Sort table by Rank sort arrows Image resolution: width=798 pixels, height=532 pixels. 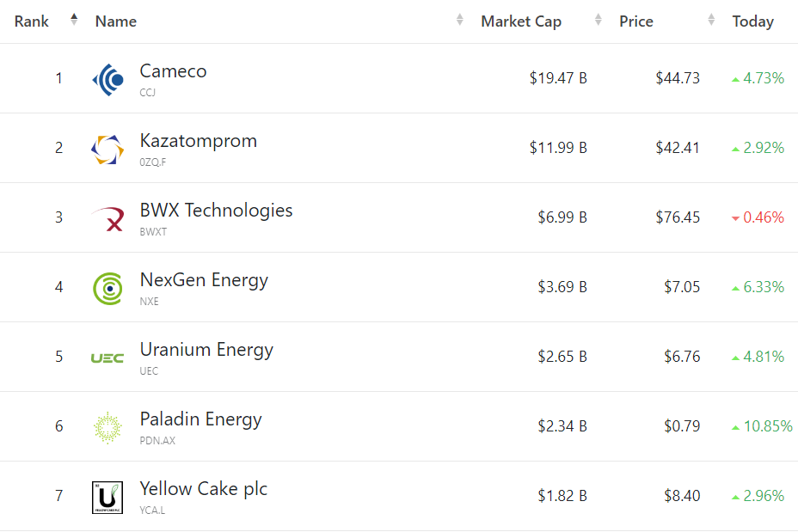(74, 21)
